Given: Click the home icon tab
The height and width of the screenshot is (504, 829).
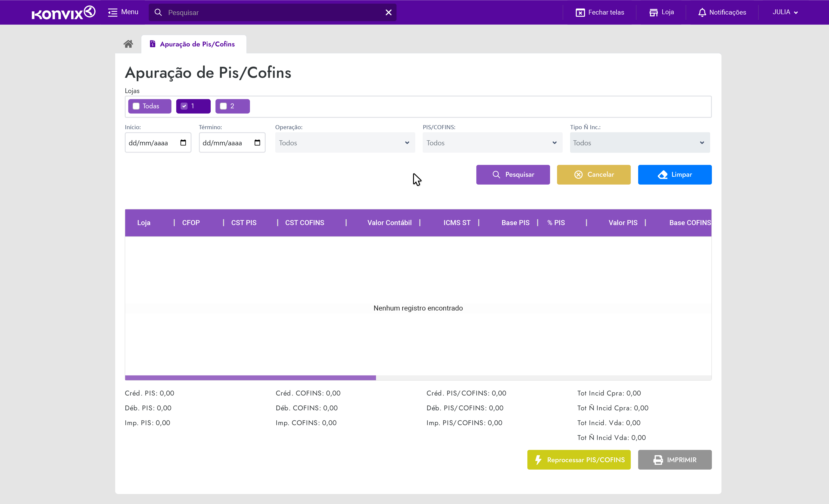Looking at the screenshot, I should click(128, 44).
